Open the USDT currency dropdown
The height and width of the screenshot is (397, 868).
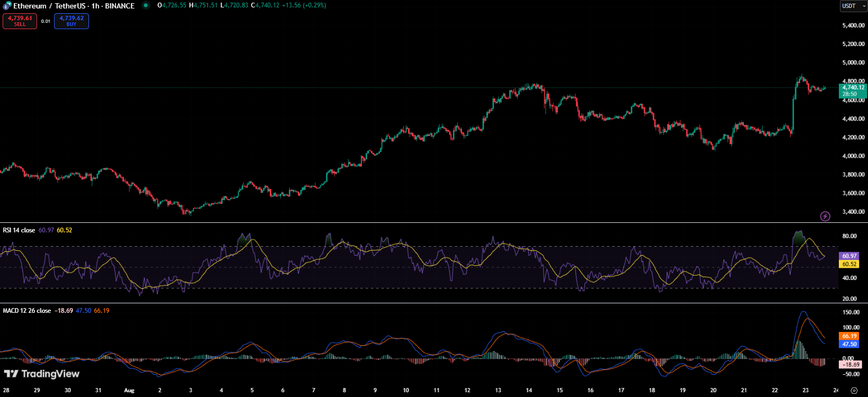853,6
